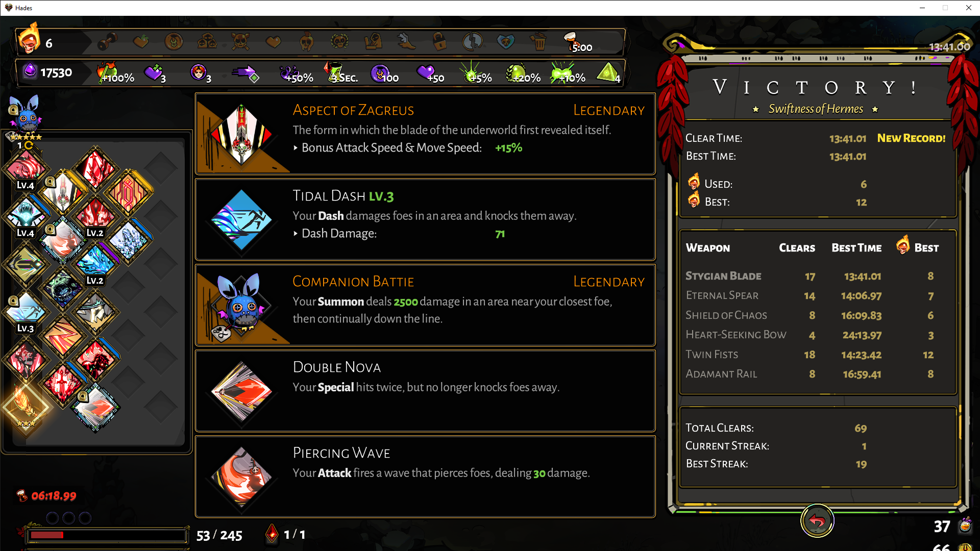Click the skull and crossbones pact icon
This screenshot has width=980, height=551.
pyautogui.click(x=240, y=41)
